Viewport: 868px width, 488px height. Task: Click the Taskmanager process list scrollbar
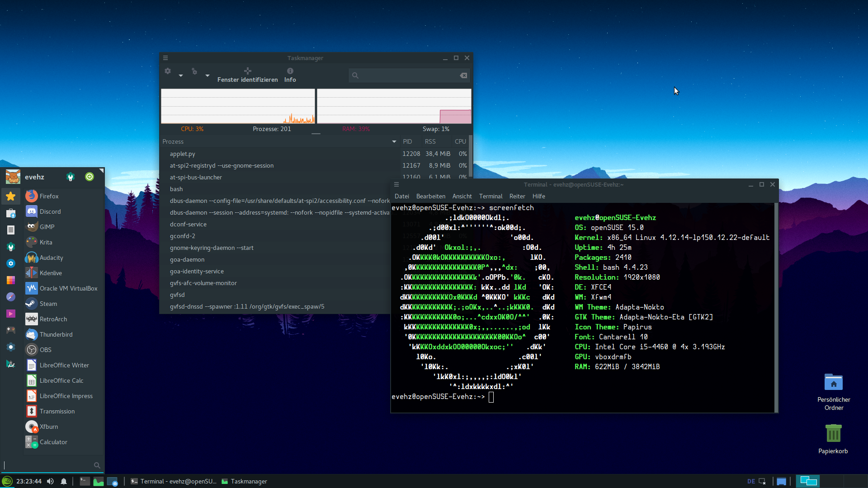[x=470, y=156]
